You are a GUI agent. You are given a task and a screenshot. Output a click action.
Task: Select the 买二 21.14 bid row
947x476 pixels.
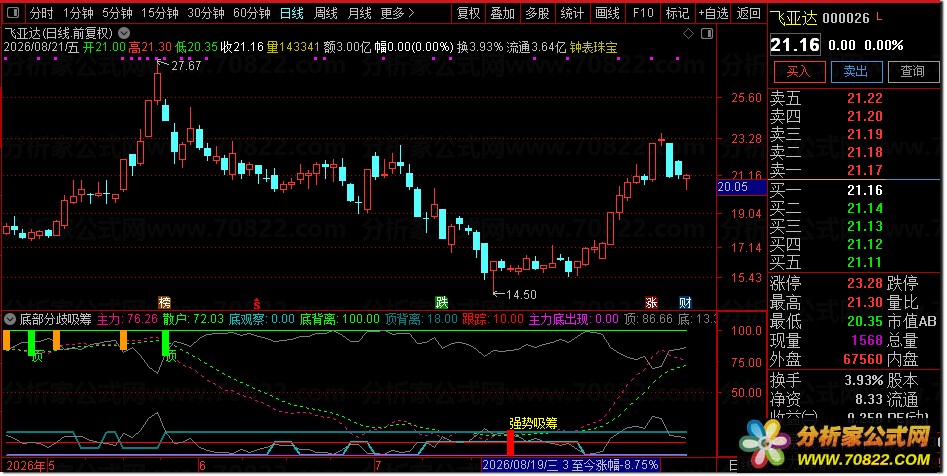tap(855, 208)
